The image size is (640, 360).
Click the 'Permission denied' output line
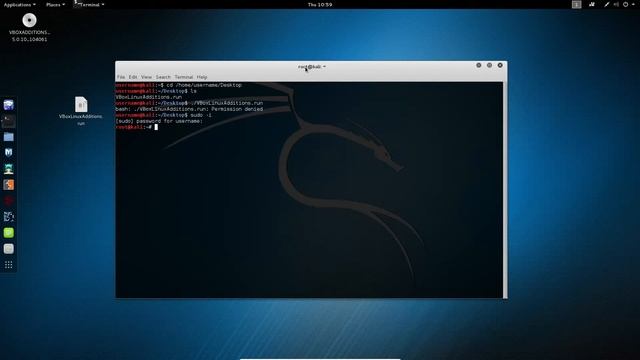(189, 109)
